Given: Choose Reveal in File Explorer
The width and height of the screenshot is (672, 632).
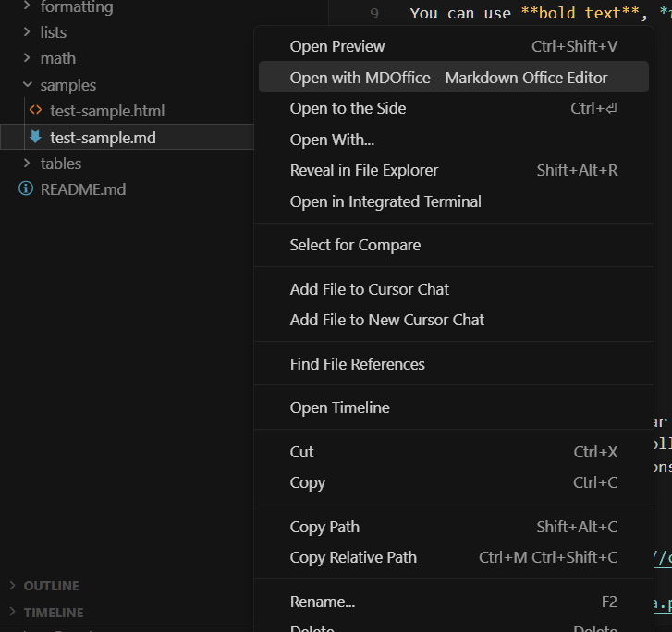Looking at the screenshot, I should pos(454,171).
